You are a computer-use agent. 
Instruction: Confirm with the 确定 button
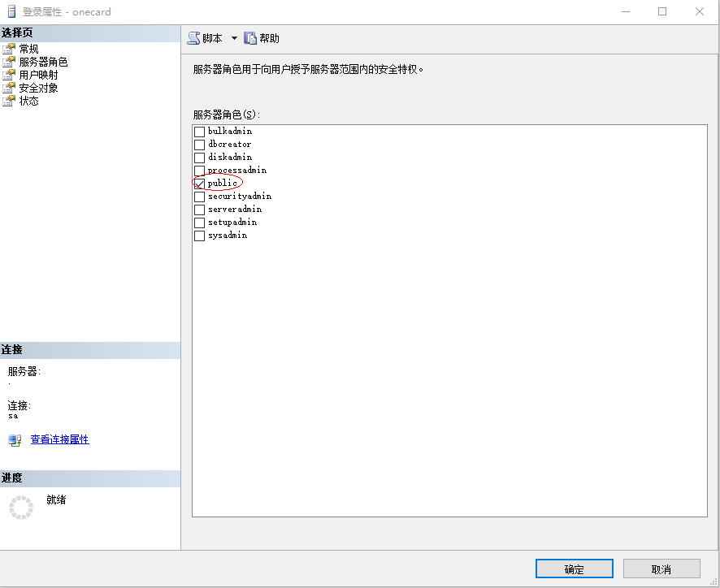(x=574, y=569)
